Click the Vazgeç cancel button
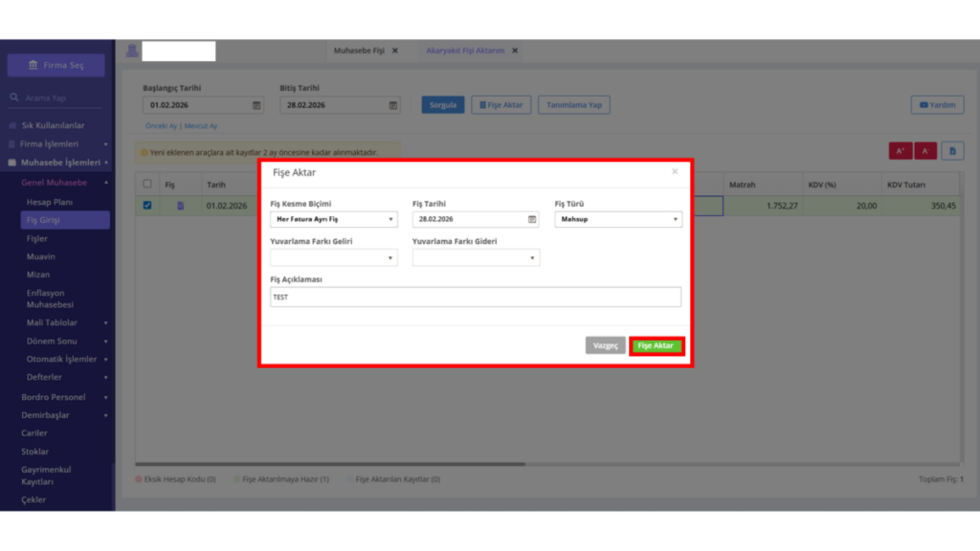980x551 pixels. (605, 345)
